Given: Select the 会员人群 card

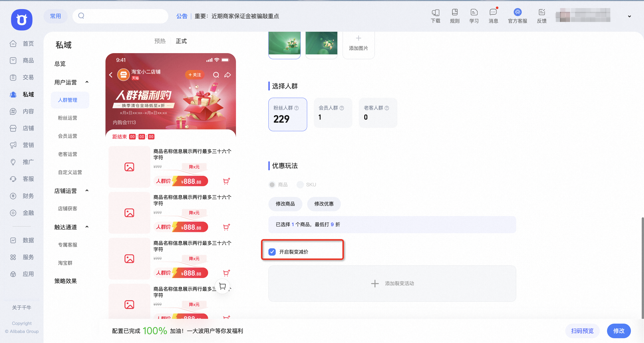Looking at the screenshot, I should (333, 113).
